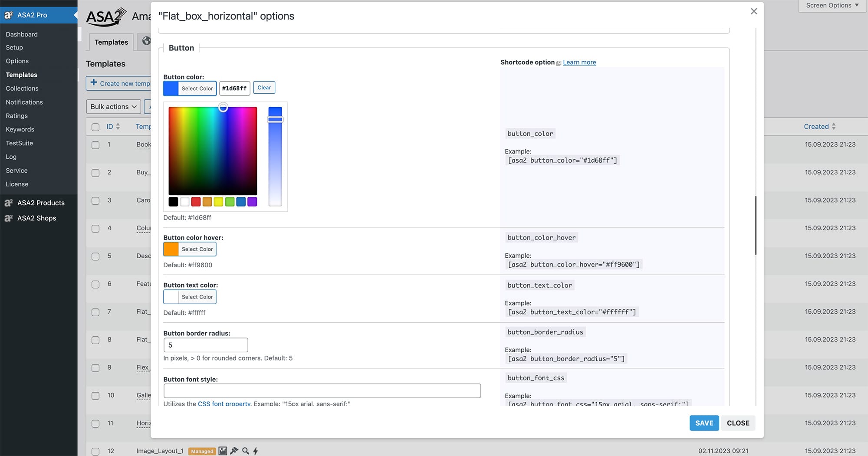Open Button color hover Select Color picker
Screen dimensions: 868x456
190,249
